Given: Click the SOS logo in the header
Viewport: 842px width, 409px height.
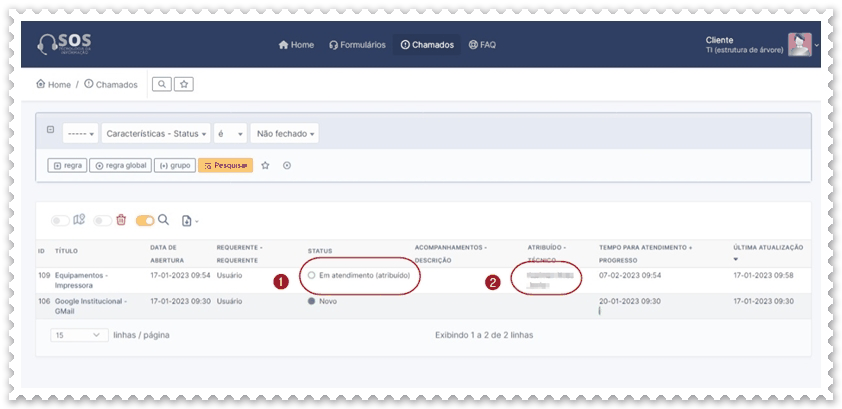Looking at the screenshot, I should tap(66, 45).
